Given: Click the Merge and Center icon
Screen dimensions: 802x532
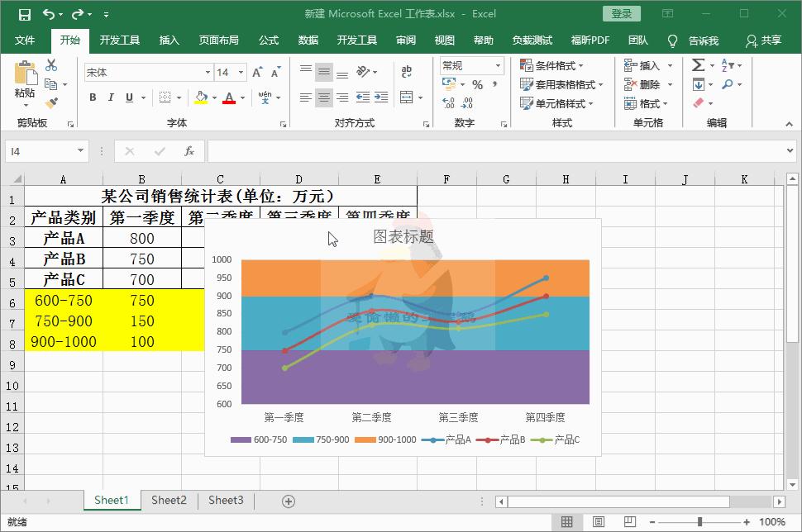Looking at the screenshot, I should tap(408, 96).
